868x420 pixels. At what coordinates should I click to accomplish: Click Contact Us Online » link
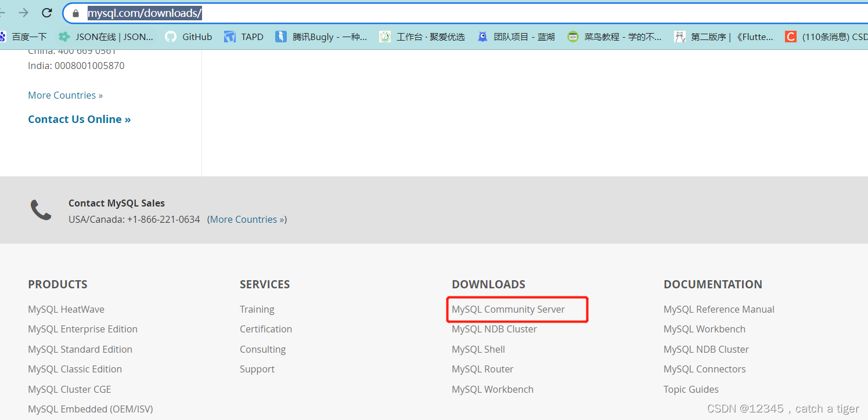80,119
